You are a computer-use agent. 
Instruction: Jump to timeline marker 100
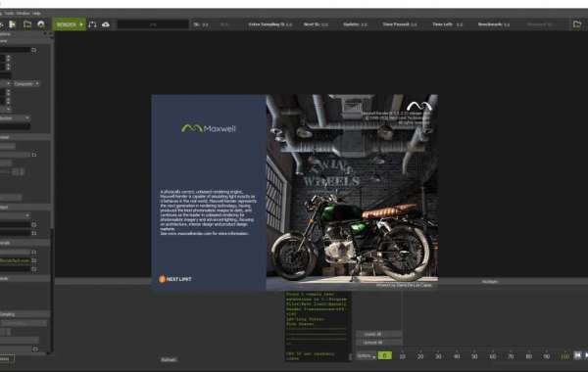tap(564, 356)
